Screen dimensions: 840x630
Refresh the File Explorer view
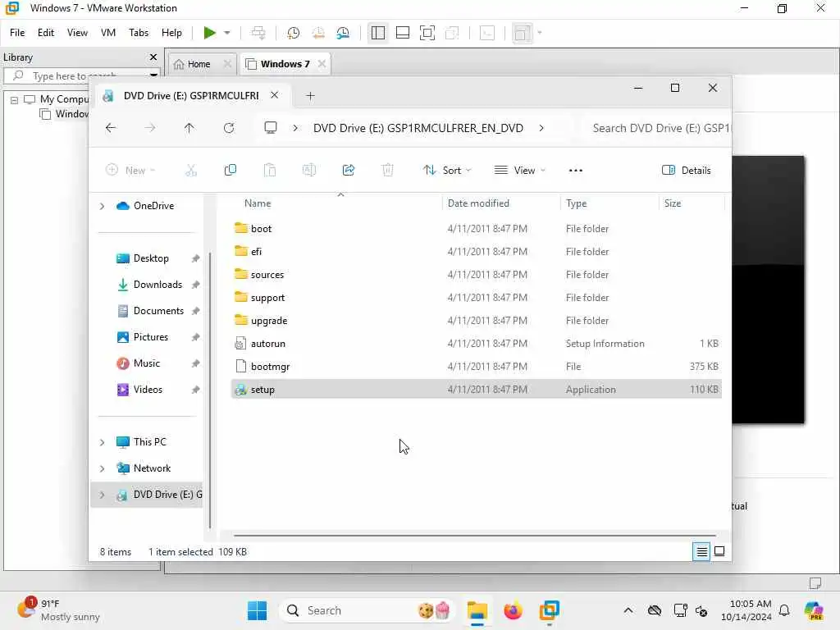pyautogui.click(x=229, y=128)
